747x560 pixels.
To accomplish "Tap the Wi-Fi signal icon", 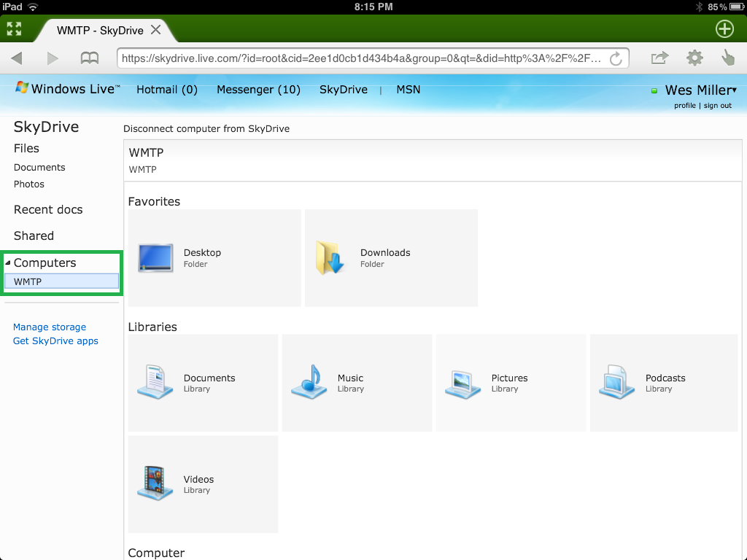I will 32,7.
